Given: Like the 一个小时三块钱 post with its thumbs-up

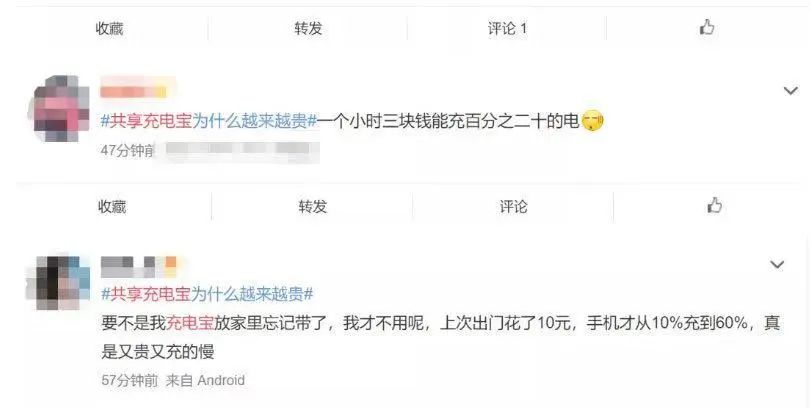Looking at the screenshot, I should click(x=714, y=205).
